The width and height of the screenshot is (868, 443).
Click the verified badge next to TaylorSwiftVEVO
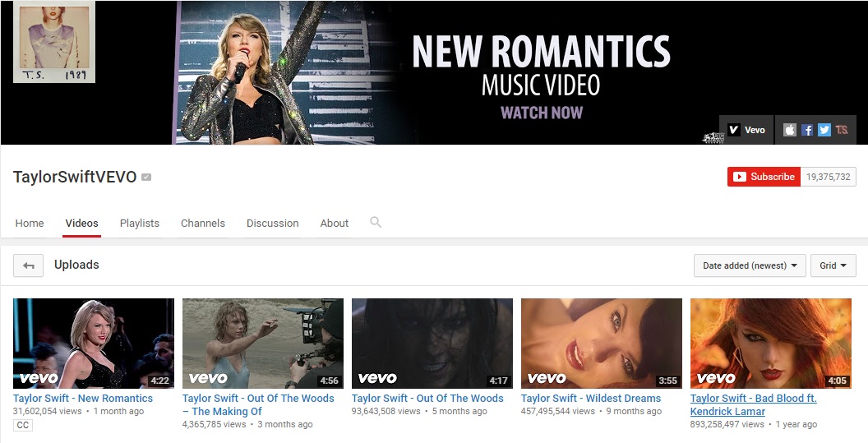tap(146, 178)
